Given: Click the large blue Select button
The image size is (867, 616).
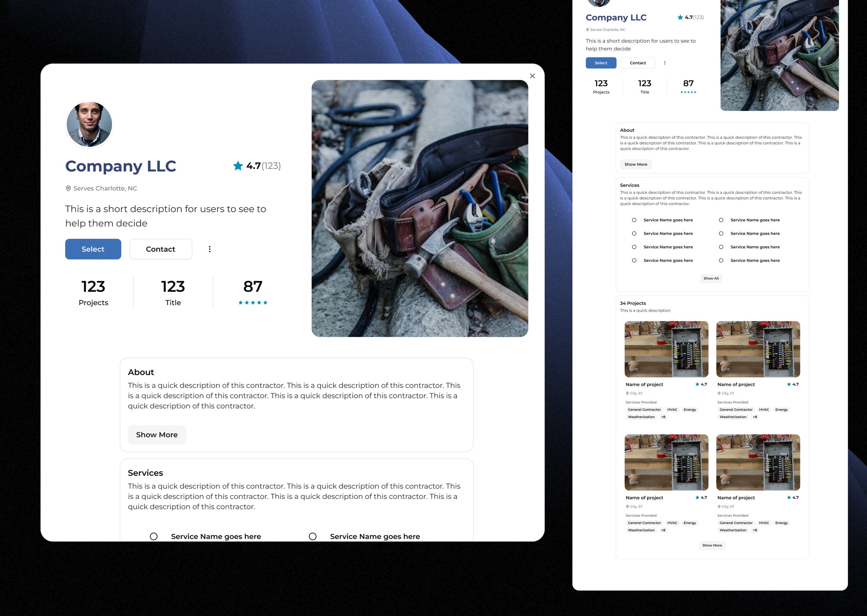Looking at the screenshot, I should click(x=93, y=249).
